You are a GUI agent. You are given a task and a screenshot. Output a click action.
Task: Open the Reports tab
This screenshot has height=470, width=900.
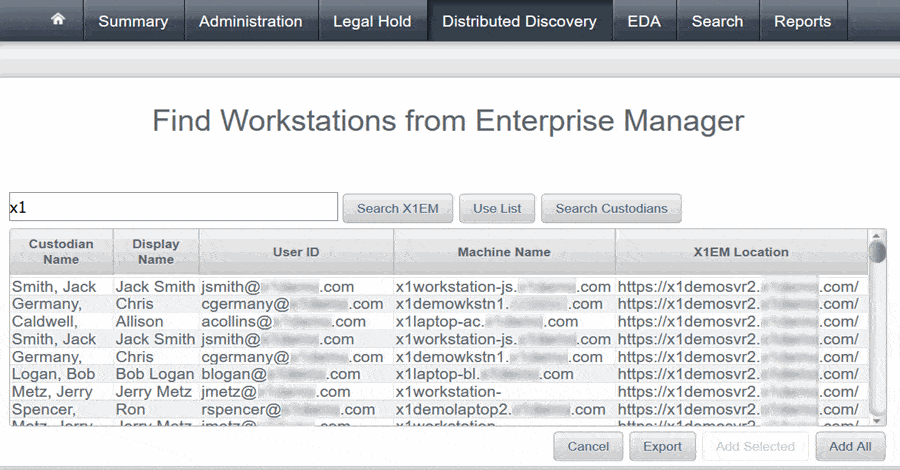(802, 21)
